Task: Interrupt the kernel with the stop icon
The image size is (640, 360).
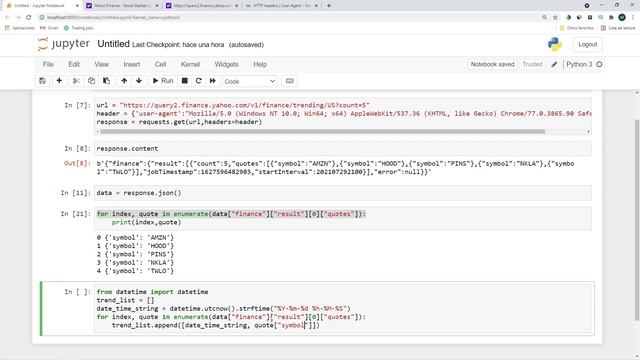Action: pos(184,81)
